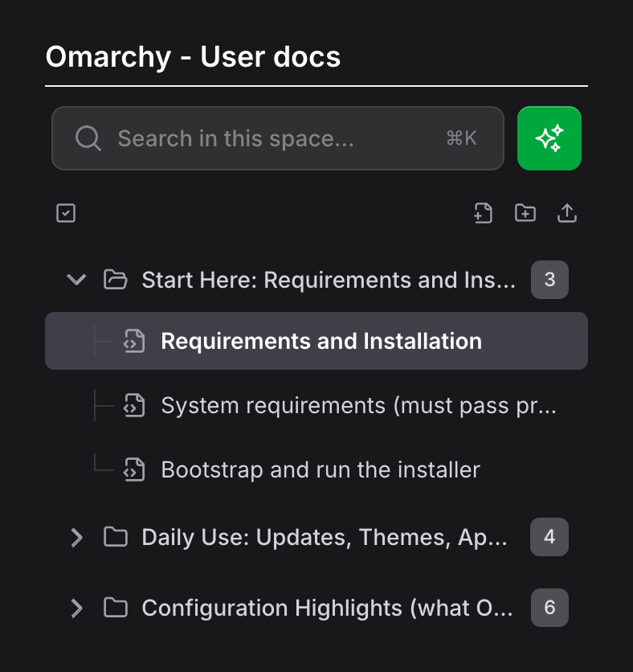633x672 pixels.
Task: Focus the Search in this space field
Action: [277, 138]
